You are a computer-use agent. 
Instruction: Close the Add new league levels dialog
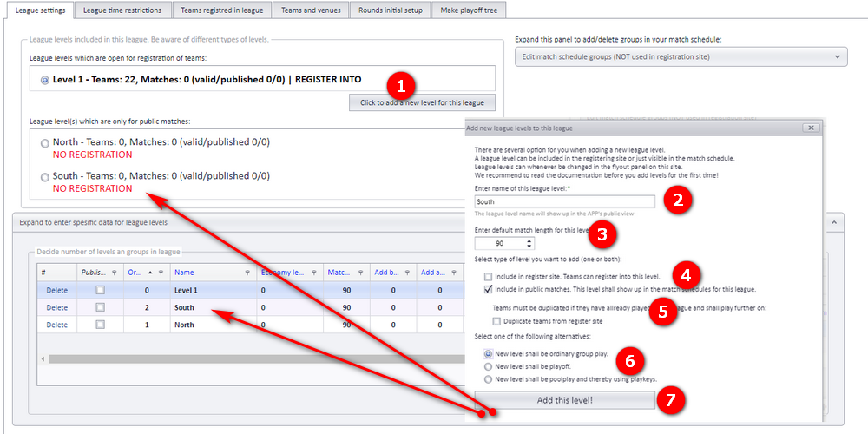[811, 128]
